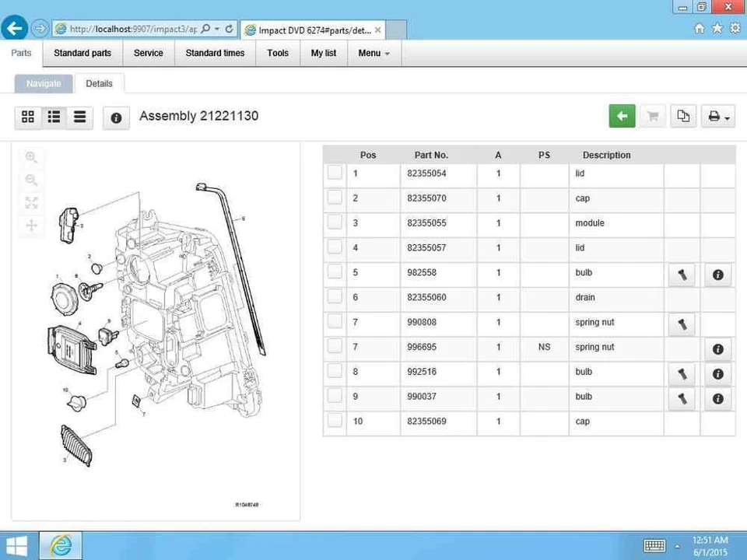The height and width of the screenshot is (560, 747).
Task: Expand the print options dropdown arrow
Action: click(x=727, y=117)
